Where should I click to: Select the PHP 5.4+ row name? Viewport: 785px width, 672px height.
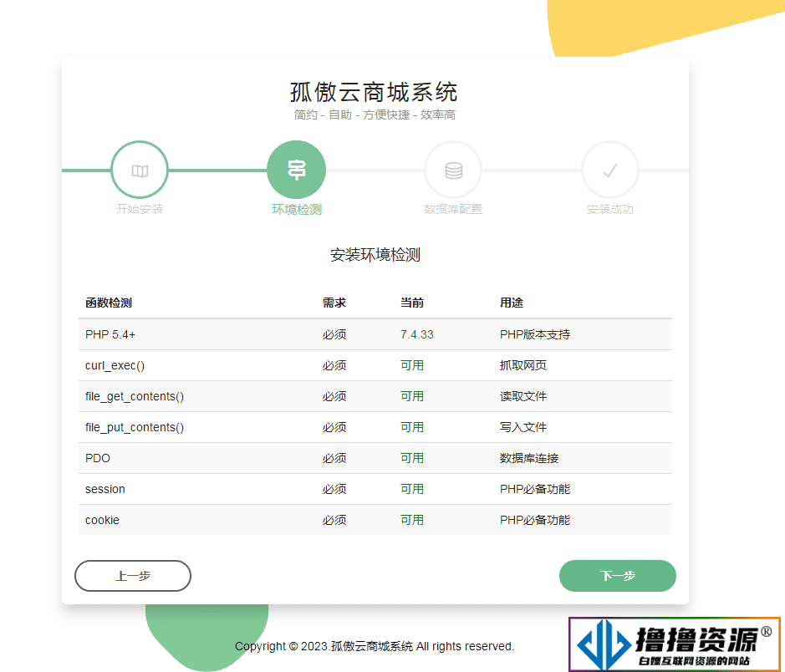(110, 334)
